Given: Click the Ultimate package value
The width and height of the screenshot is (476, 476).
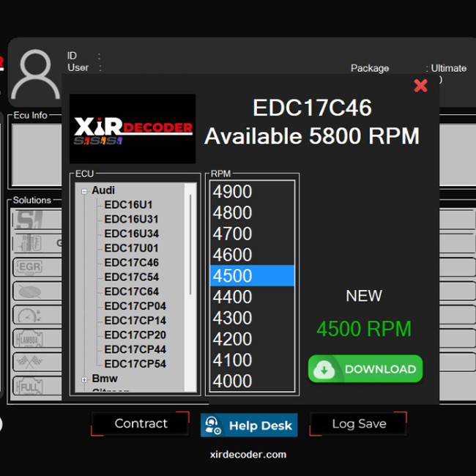Looking at the screenshot, I should tap(449, 68).
